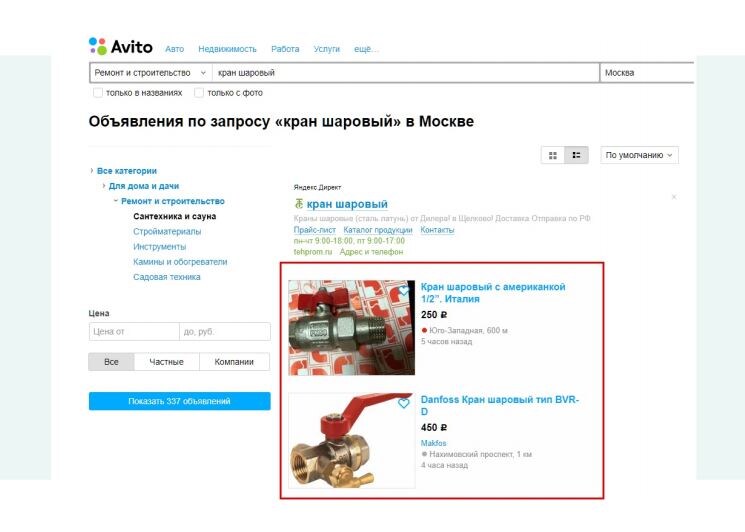The width and height of the screenshot is (745, 532).
Task: Open 'По умолчанию' sort dropdown
Action: point(639,155)
